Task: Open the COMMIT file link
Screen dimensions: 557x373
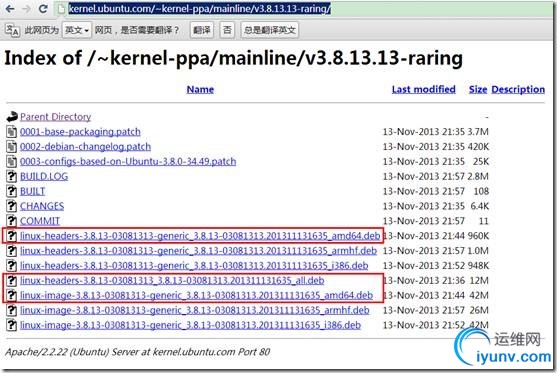Action: point(40,221)
